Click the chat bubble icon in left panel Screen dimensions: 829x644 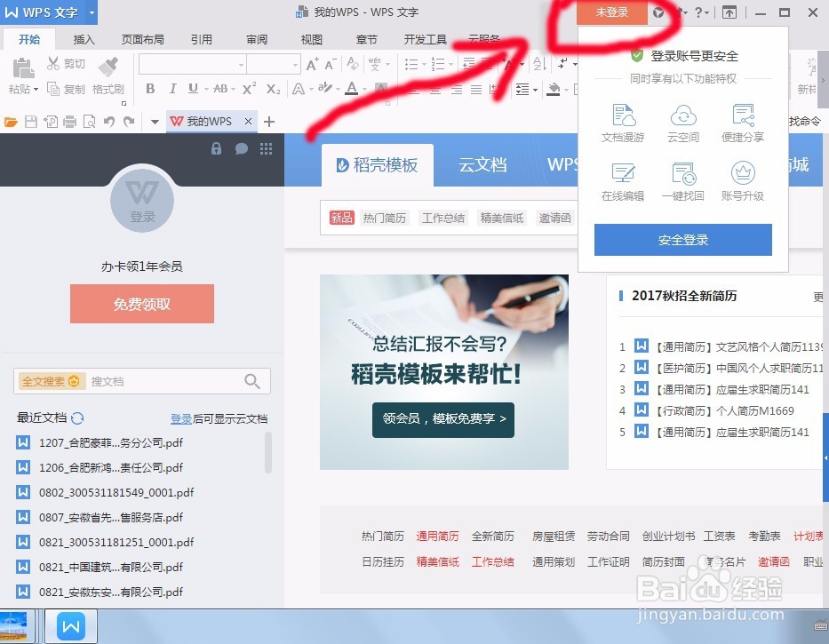pyautogui.click(x=241, y=148)
